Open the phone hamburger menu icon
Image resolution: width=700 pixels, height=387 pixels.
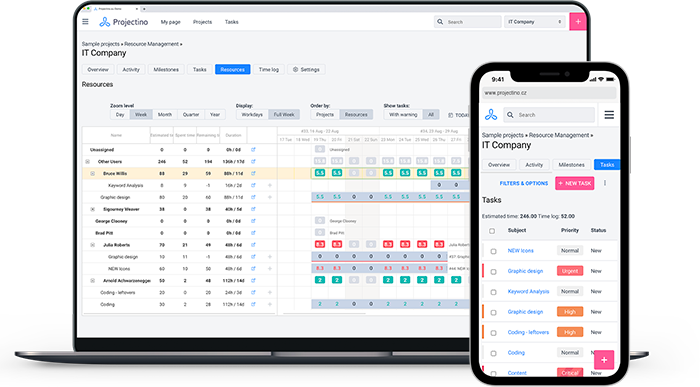pos(609,115)
